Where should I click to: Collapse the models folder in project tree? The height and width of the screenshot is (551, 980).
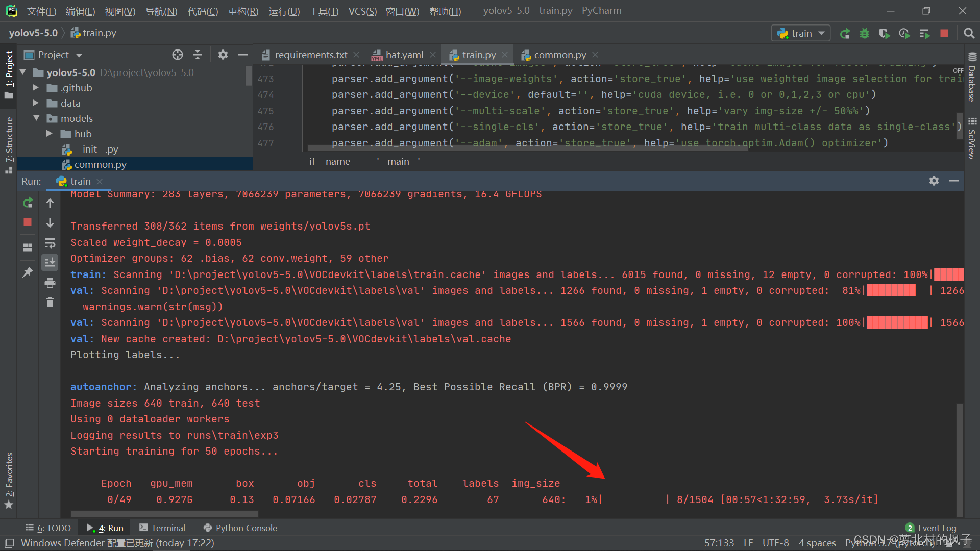click(x=36, y=118)
